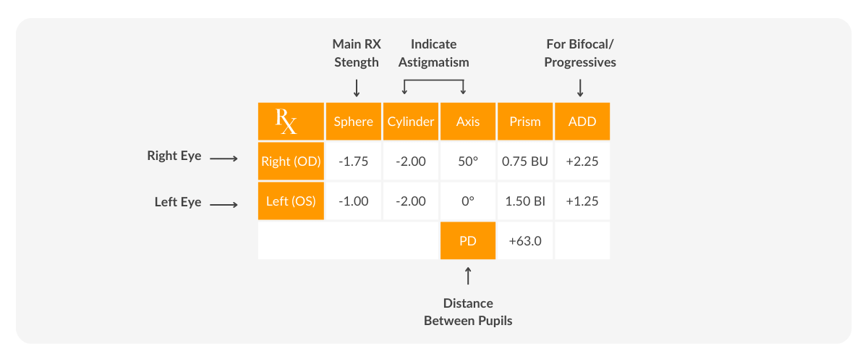Click the orange PD cell
The height and width of the screenshot is (362, 868).
[x=468, y=240]
